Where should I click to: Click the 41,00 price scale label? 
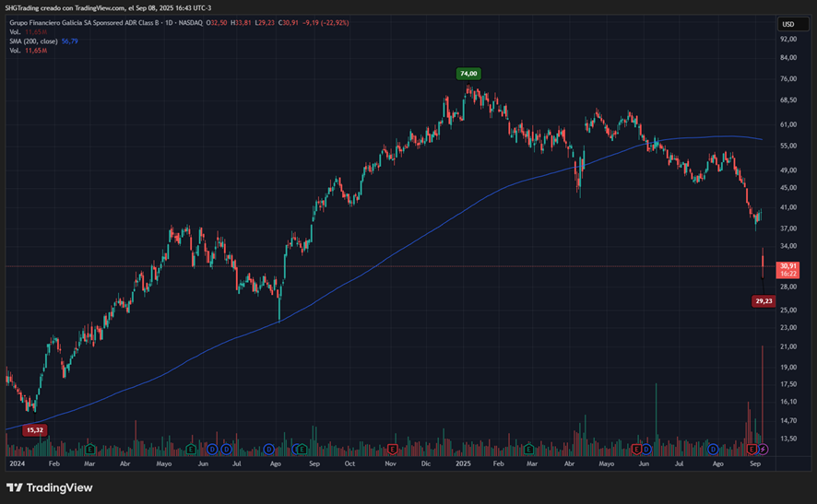pos(788,207)
